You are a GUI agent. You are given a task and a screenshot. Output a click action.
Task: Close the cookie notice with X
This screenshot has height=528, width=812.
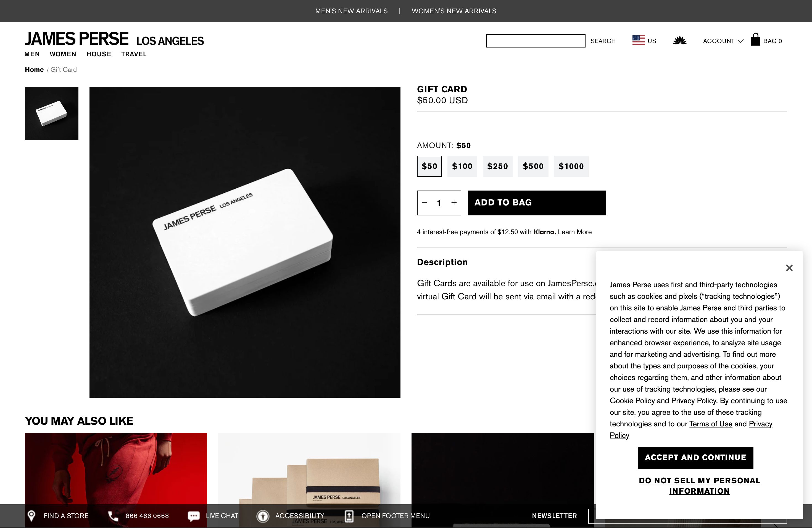(x=789, y=268)
